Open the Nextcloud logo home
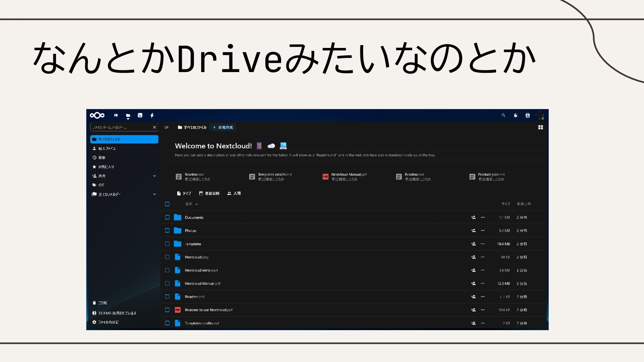 coord(97,115)
